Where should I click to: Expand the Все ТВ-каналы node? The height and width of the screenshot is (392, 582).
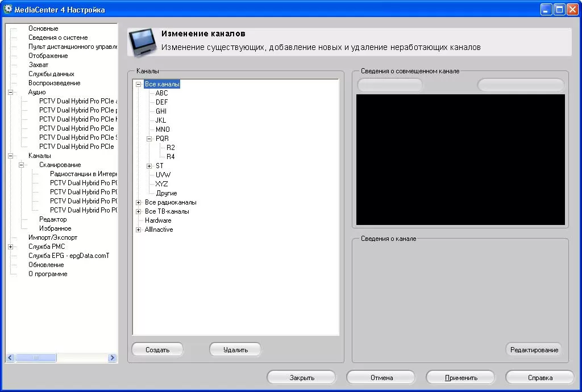coord(138,211)
